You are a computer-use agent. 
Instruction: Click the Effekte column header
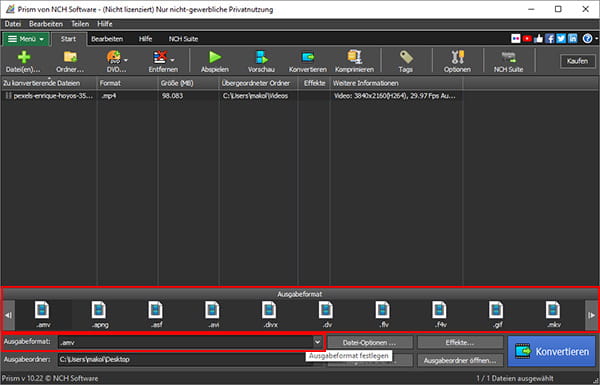pos(314,83)
